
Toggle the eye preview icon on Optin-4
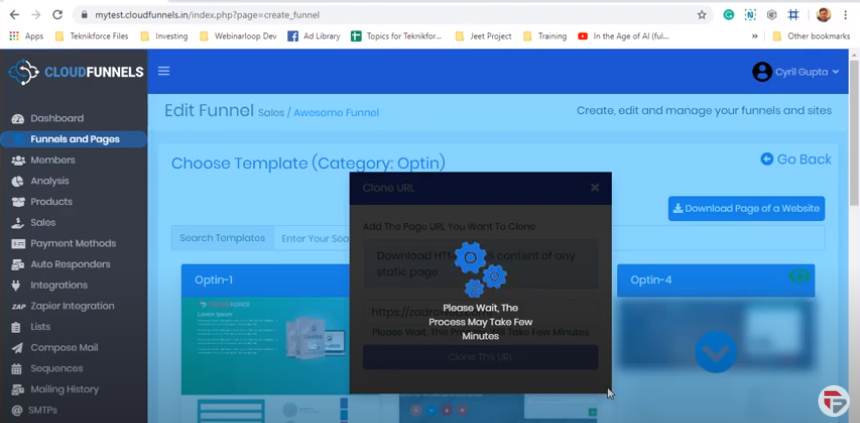tap(799, 278)
